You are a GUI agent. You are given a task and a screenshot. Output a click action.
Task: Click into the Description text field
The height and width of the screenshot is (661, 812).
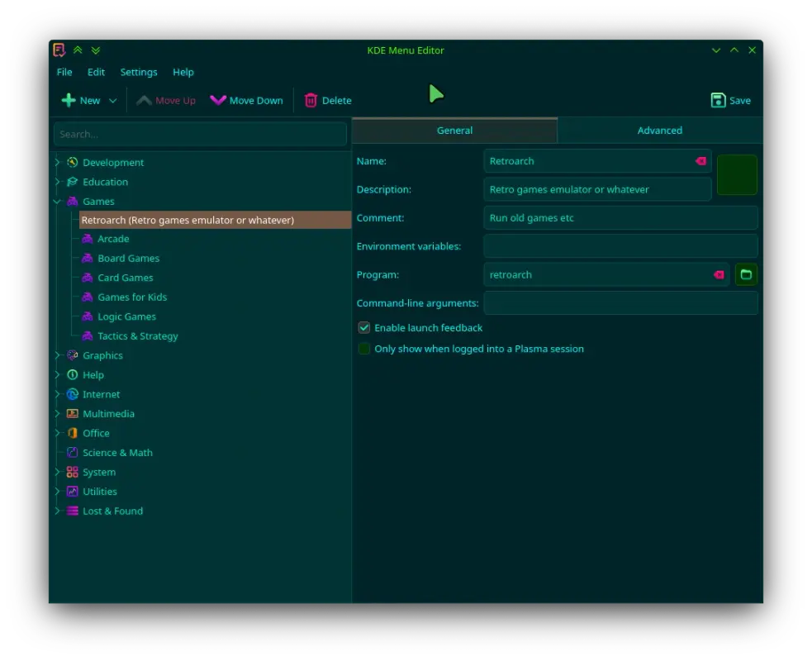click(x=597, y=189)
